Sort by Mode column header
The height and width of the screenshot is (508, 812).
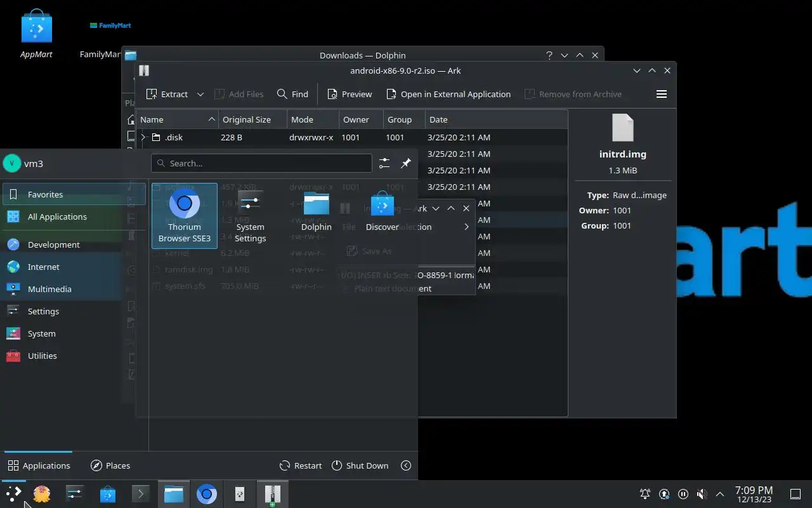(313, 119)
